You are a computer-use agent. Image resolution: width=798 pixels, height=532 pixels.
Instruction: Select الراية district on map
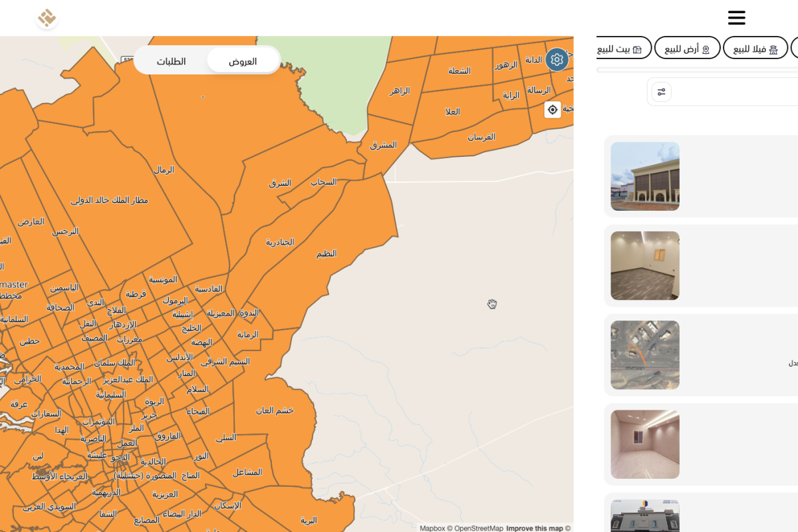[x=511, y=95]
